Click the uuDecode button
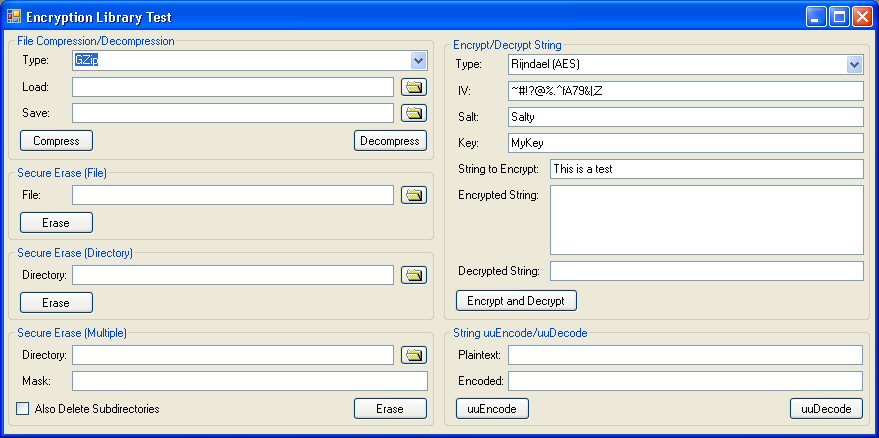The height and width of the screenshot is (438, 879). tap(826, 409)
